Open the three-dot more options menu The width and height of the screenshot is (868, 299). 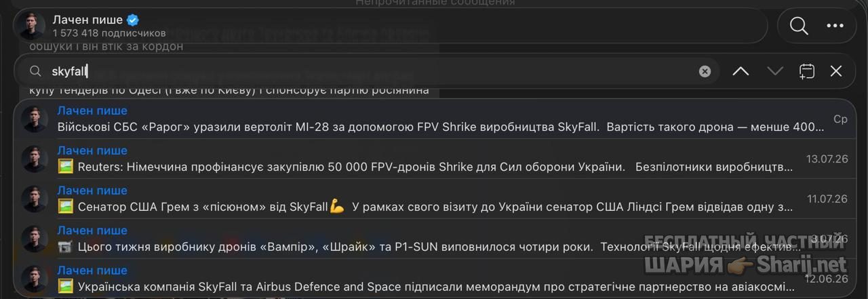[835, 26]
